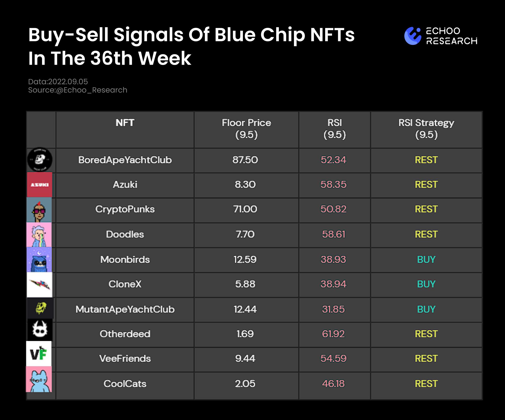The image size is (505, 420).
Task: Select the VeeFriends VF logo icon
Action: [x=39, y=354]
